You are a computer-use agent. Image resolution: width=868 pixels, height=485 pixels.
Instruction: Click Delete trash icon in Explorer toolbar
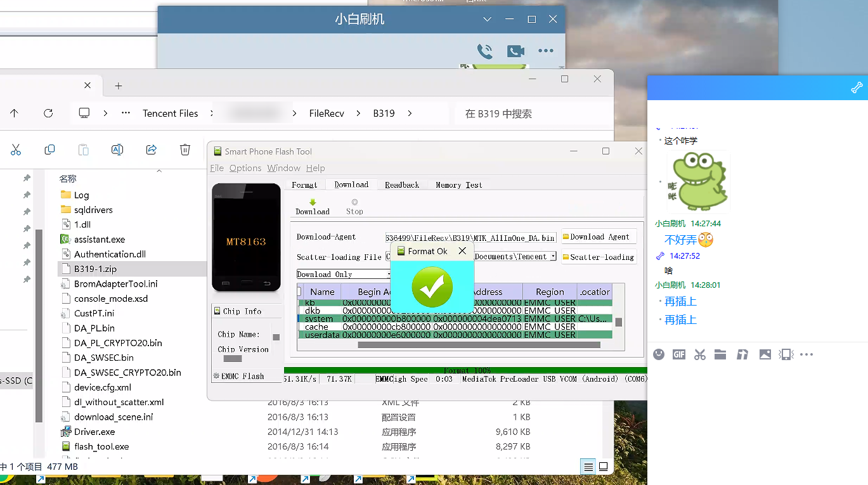click(185, 150)
